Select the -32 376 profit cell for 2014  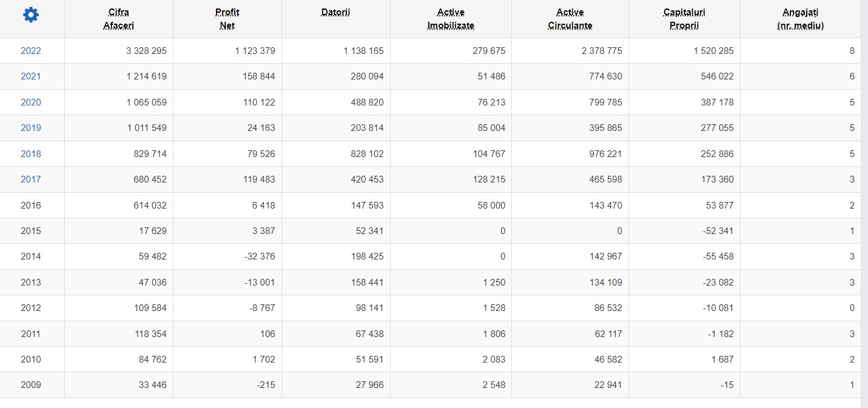coord(227,256)
